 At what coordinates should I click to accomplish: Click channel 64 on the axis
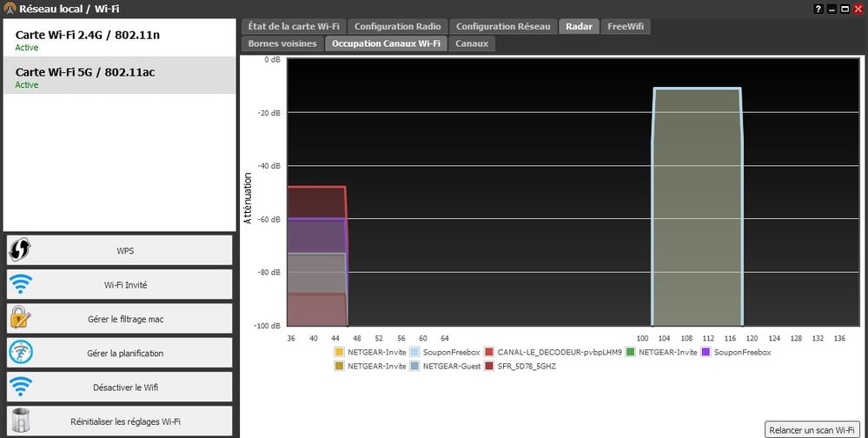(445, 338)
